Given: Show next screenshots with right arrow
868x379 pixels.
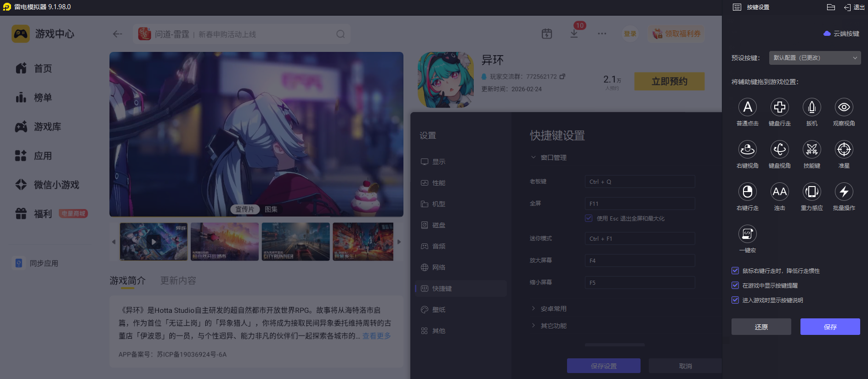Looking at the screenshot, I should coord(399,242).
